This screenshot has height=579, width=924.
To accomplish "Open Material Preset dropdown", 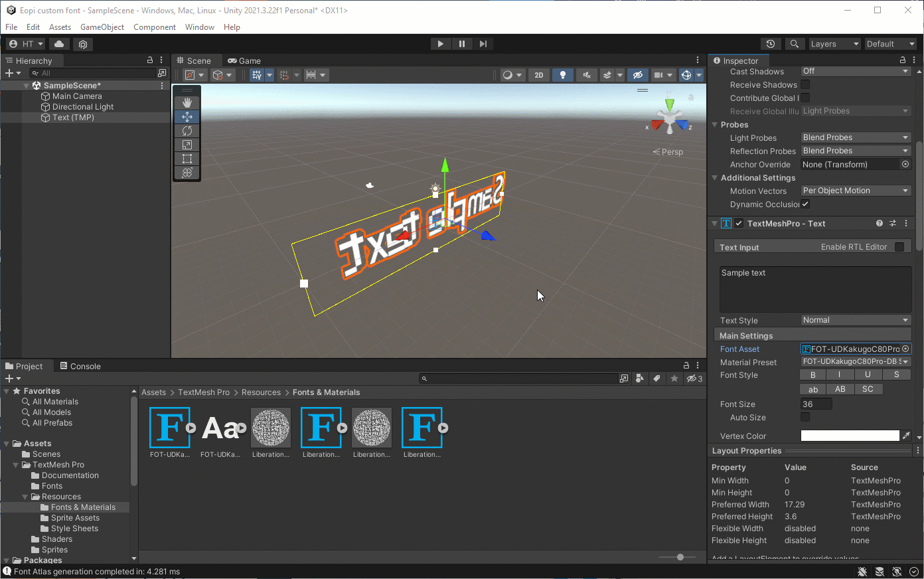I will point(856,362).
